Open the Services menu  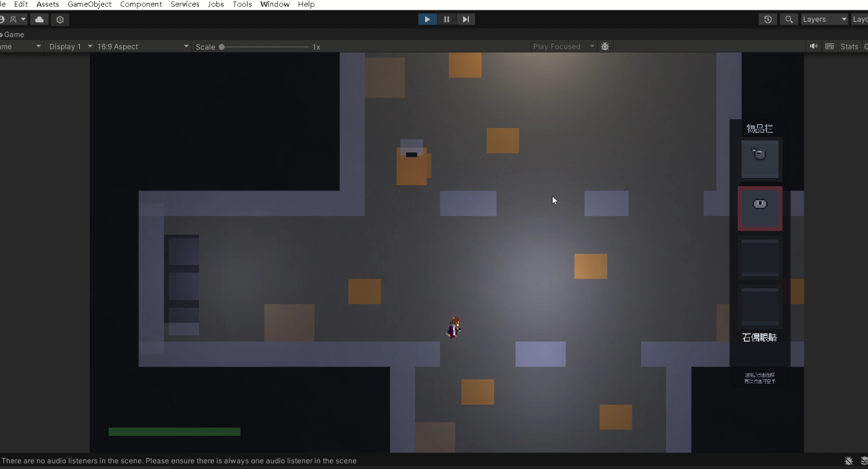tap(185, 4)
